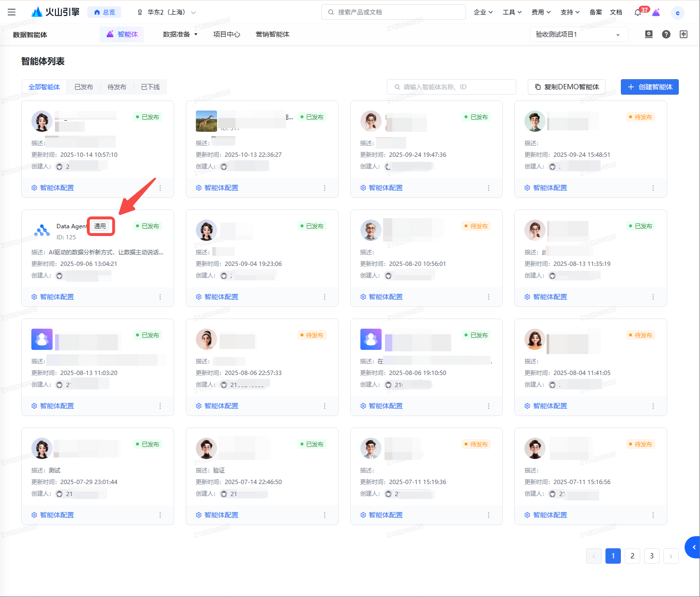Click the question mark help icon
The width and height of the screenshot is (700, 597).
coord(666,34)
